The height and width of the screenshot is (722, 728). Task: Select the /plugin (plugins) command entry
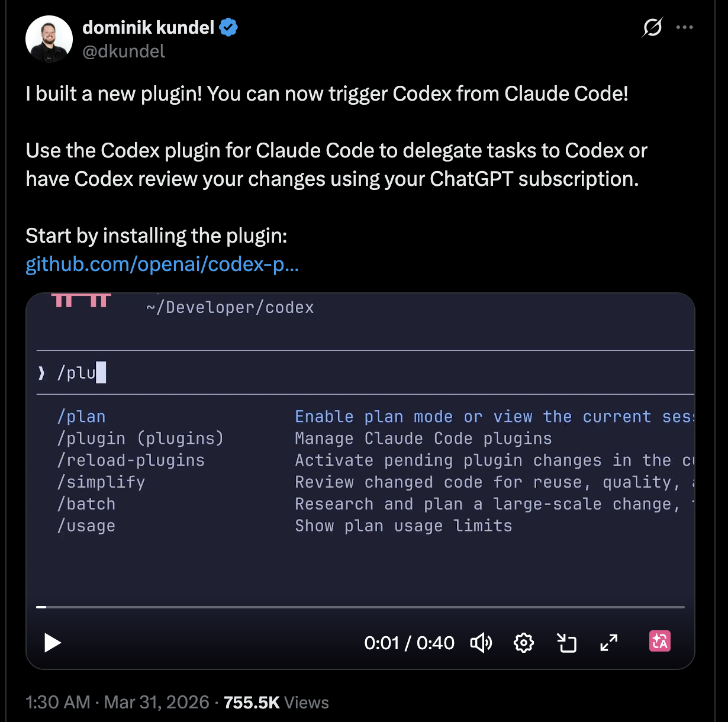140,439
